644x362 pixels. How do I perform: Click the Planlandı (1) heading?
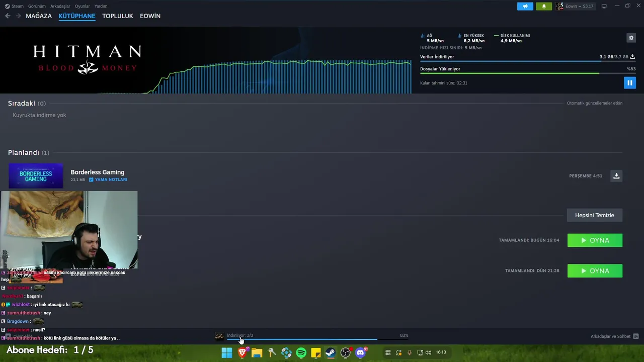click(x=29, y=152)
